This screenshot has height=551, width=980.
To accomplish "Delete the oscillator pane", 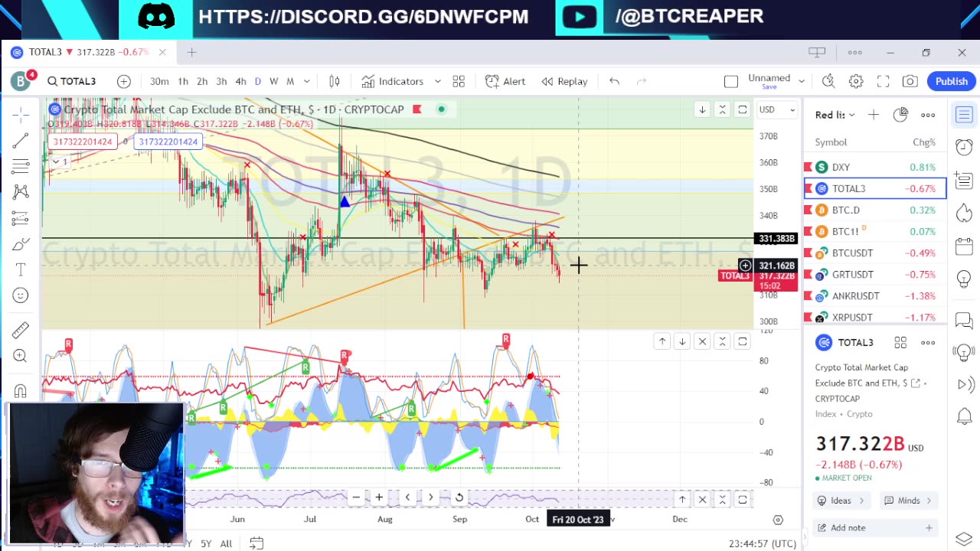I will (x=702, y=341).
